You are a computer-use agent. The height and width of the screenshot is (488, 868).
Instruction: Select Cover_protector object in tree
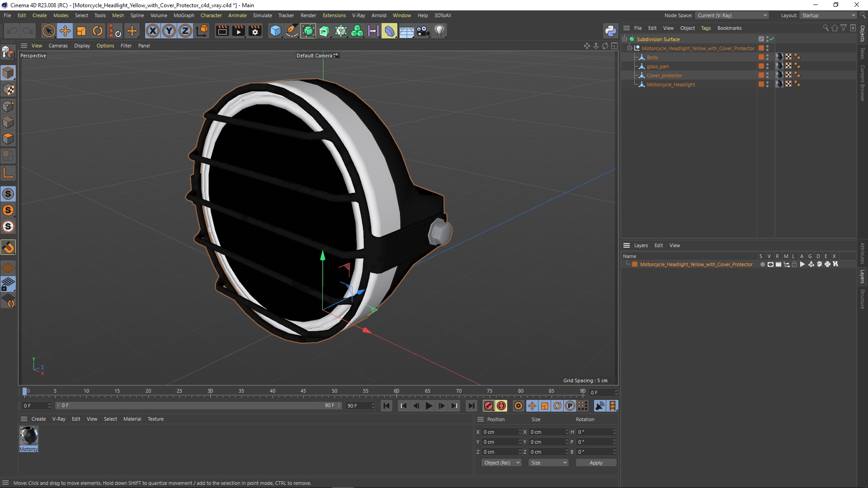pos(664,75)
